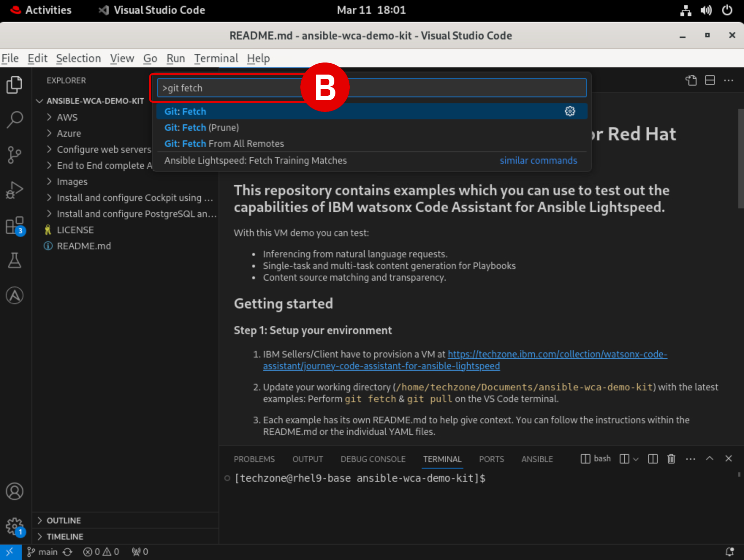
Task: Expand the OUTLINE section
Action: tap(64, 520)
